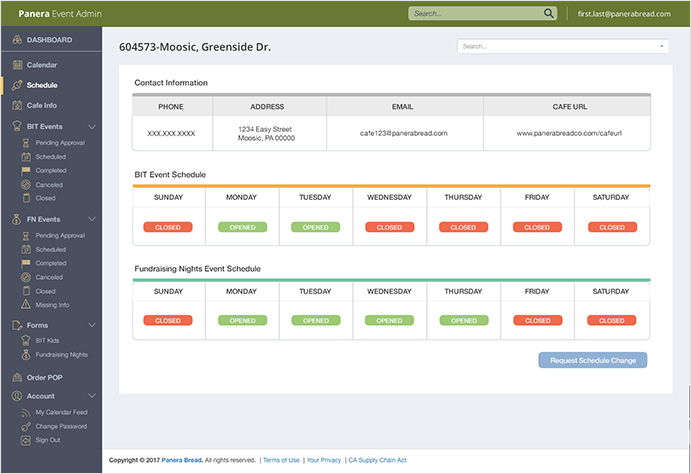The image size is (691, 474).
Task: Click the Change Password key icon
Action: 26,426
